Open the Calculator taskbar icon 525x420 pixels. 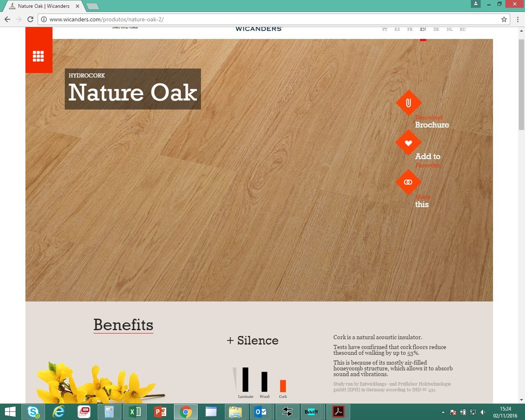coord(109,412)
